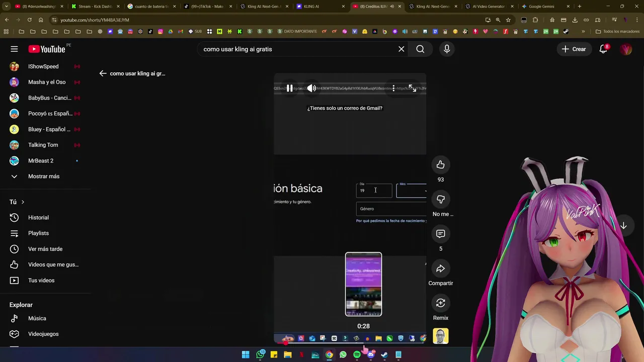Open the MrBeast 2 channel

click(x=45, y=160)
